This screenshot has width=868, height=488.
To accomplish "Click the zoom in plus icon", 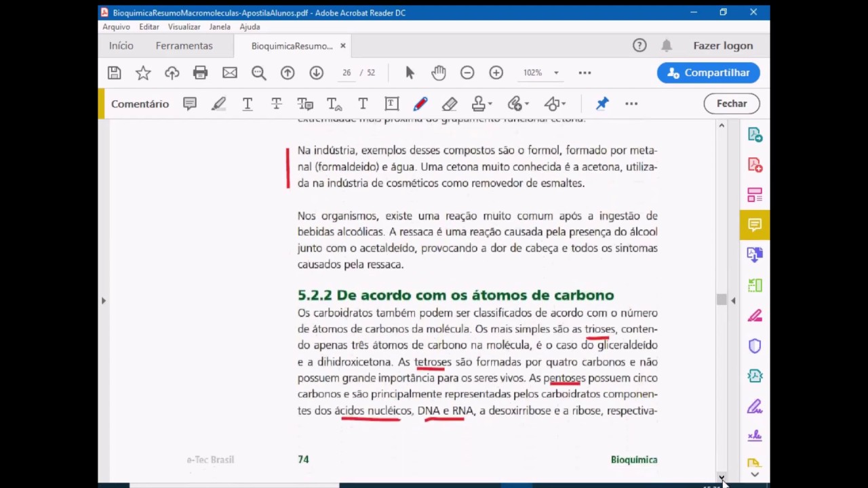I will (x=496, y=73).
